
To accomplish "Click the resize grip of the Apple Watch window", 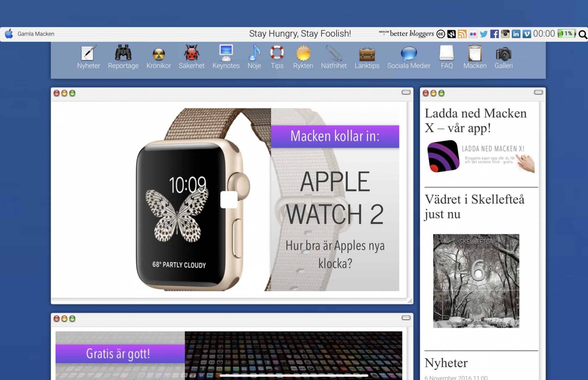I will (x=410, y=301).
